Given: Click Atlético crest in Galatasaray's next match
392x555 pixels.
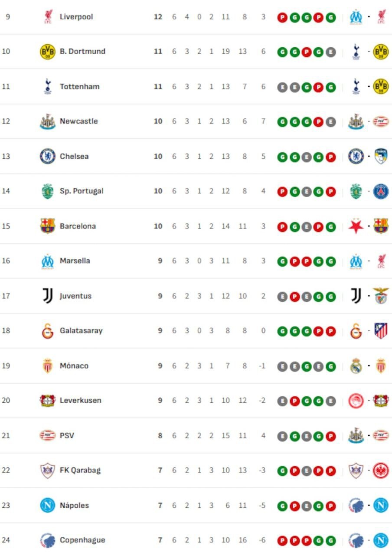Looking at the screenshot, I should tap(381, 331).
